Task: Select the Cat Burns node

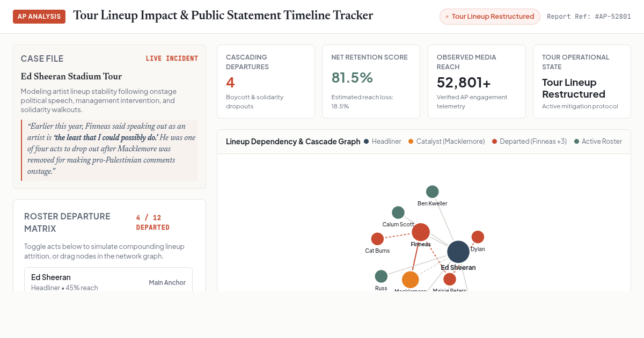Action: [377, 239]
